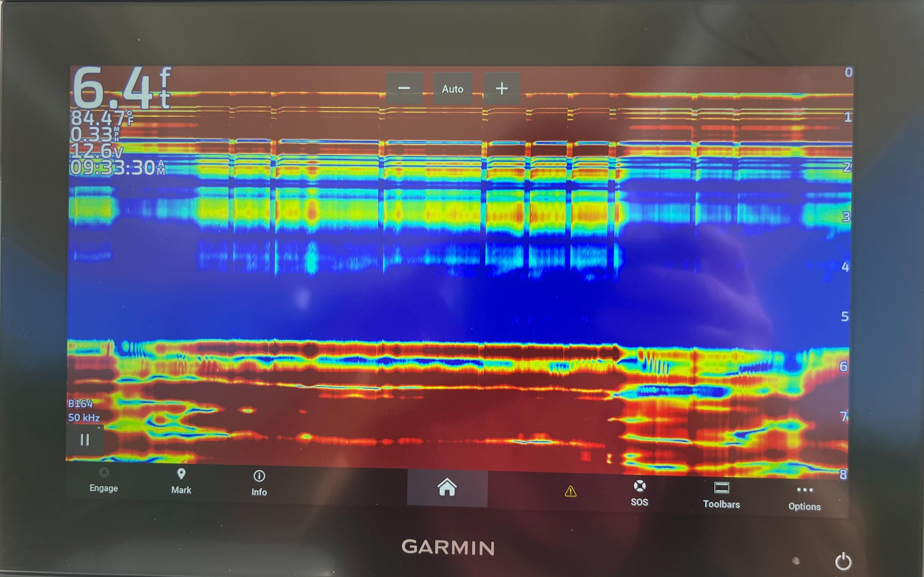Tap Mark to drop a waypoint

181,482
